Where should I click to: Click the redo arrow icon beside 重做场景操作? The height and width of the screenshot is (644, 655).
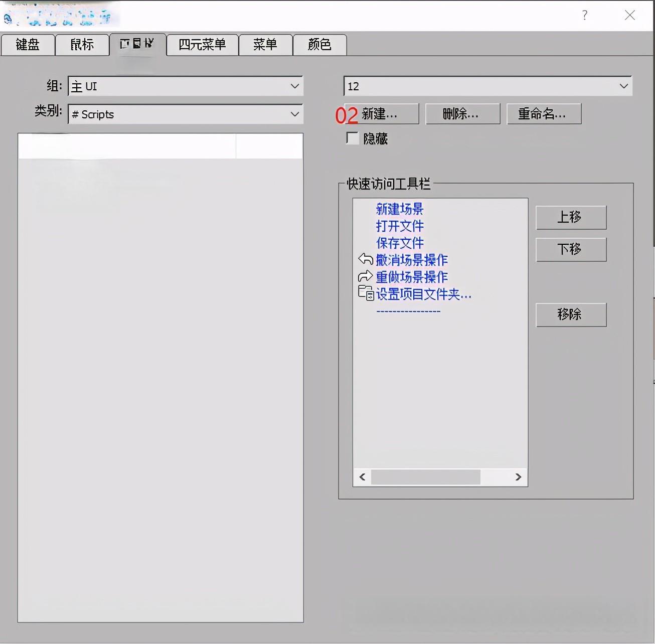pos(365,276)
